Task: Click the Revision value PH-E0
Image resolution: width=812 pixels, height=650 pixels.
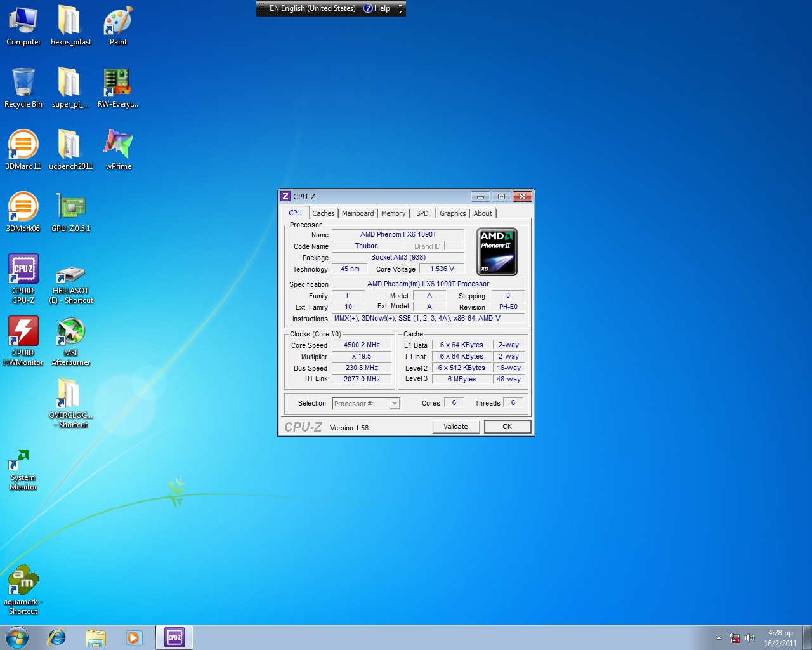Action: [x=508, y=307]
